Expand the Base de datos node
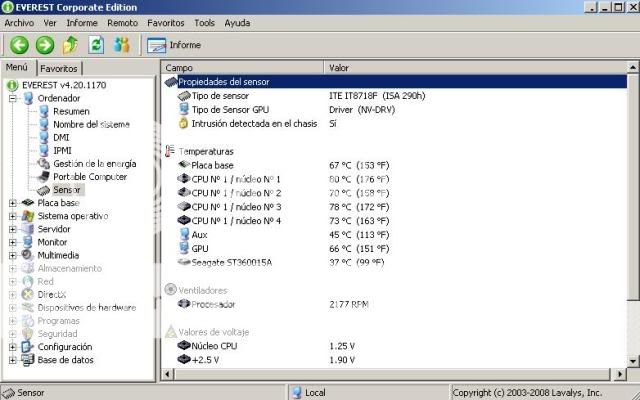This screenshot has height=400, width=640. coord(13,360)
